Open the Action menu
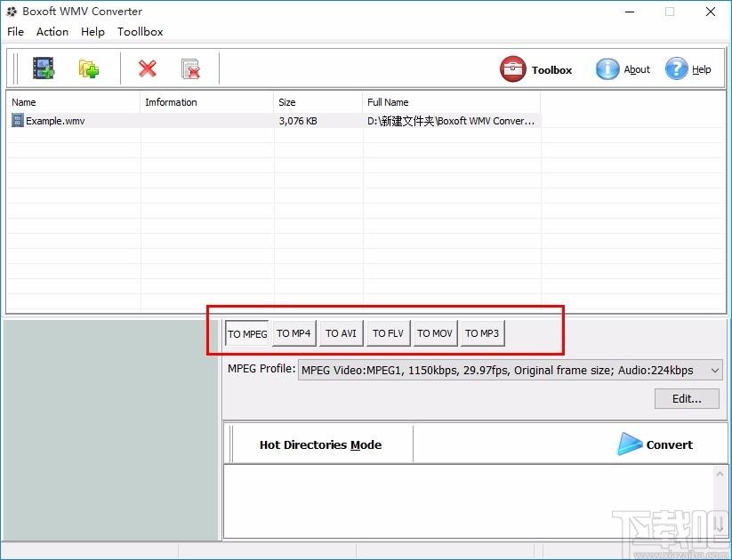 tap(52, 32)
